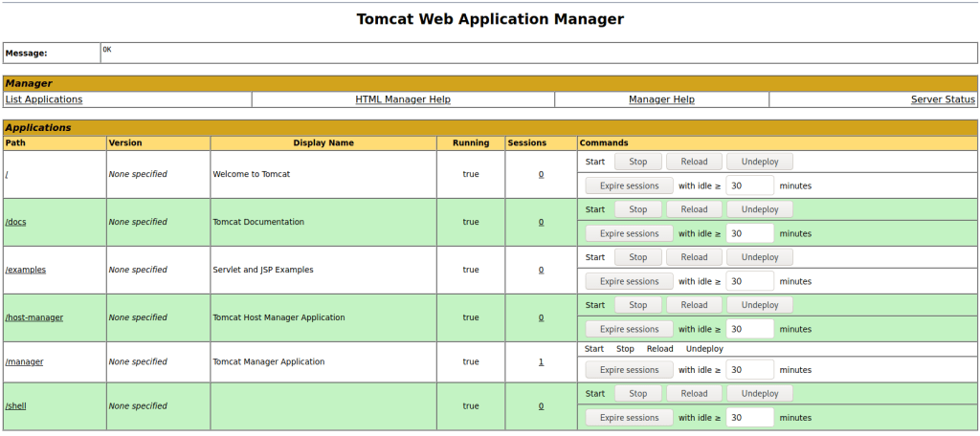Undeploy the /shell application
Screen dimensions: 980x436
click(x=759, y=394)
